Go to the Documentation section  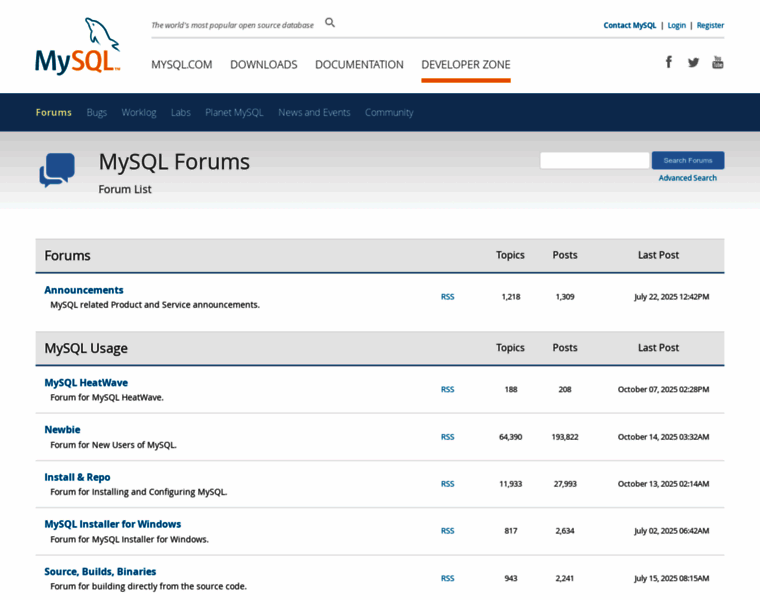pyautogui.click(x=359, y=65)
